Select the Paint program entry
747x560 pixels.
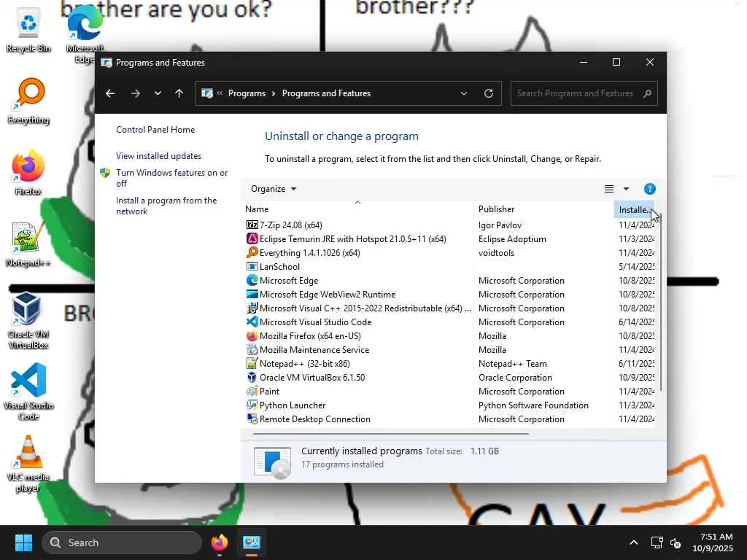pyautogui.click(x=448, y=391)
